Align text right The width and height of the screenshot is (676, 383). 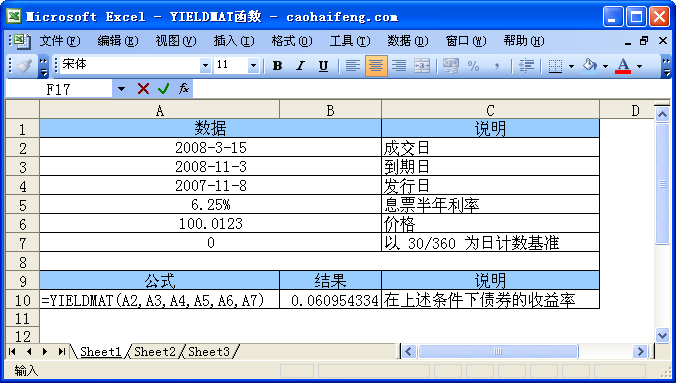[x=399, y=66]
